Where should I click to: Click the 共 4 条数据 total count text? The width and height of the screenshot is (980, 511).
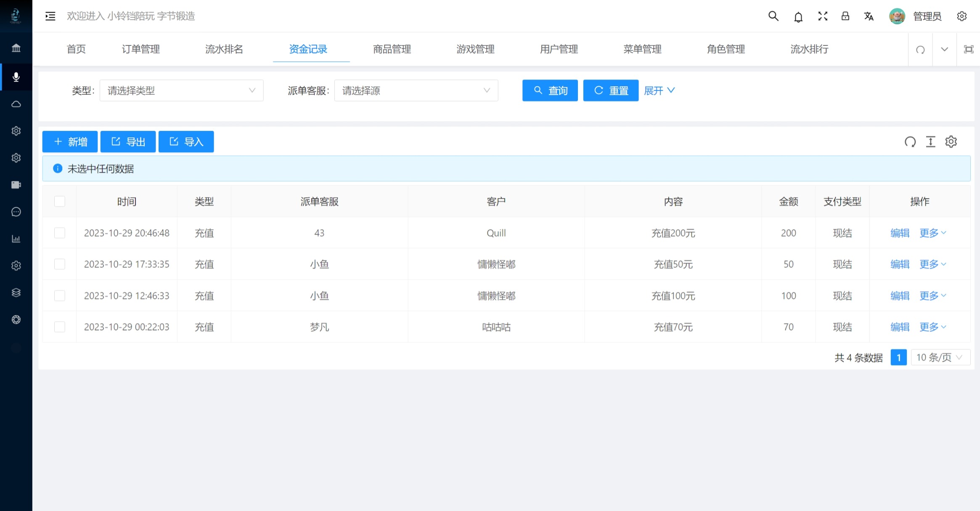pyautogui.click(x=858, y=358)
